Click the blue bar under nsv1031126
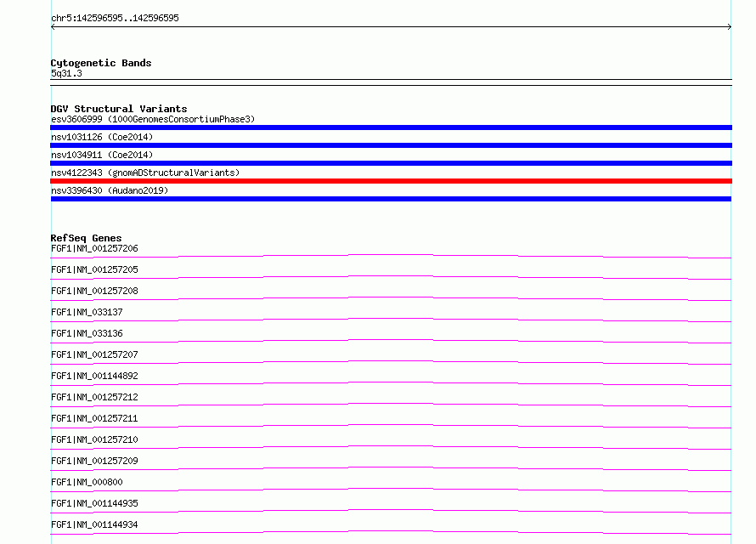 (391, 145)
